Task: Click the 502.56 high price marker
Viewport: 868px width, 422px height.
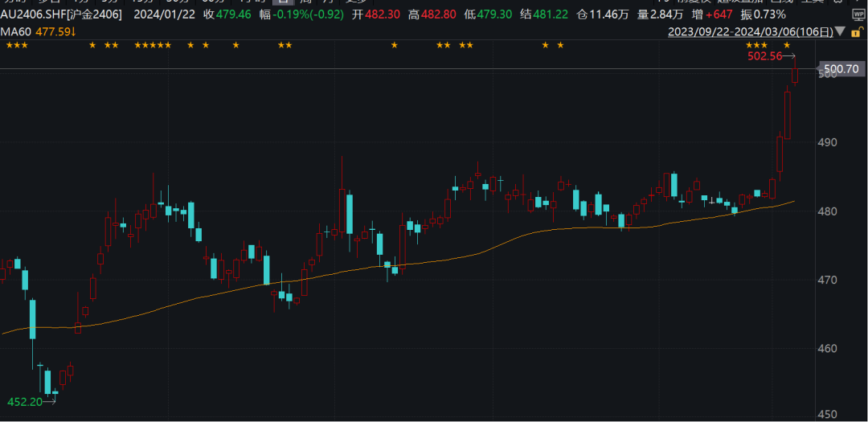Action: point(764,56)
